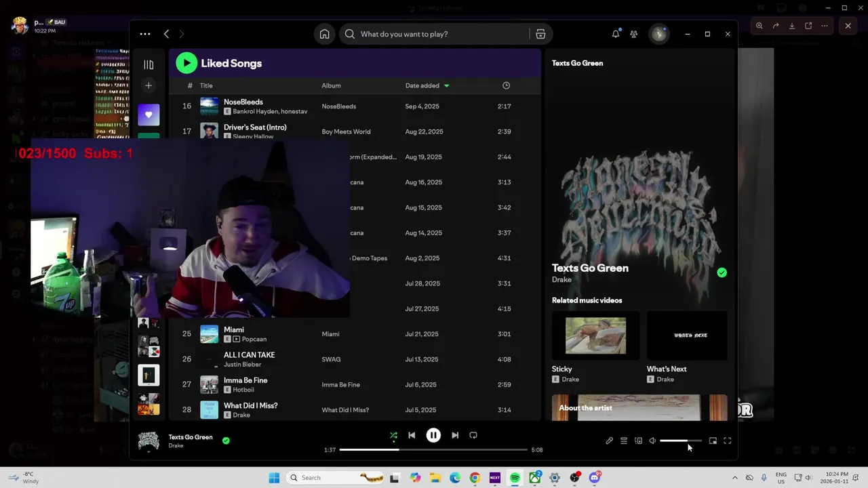Open Spotify from the Windows taskbar

pyautogui.click(x=515, y=478)
